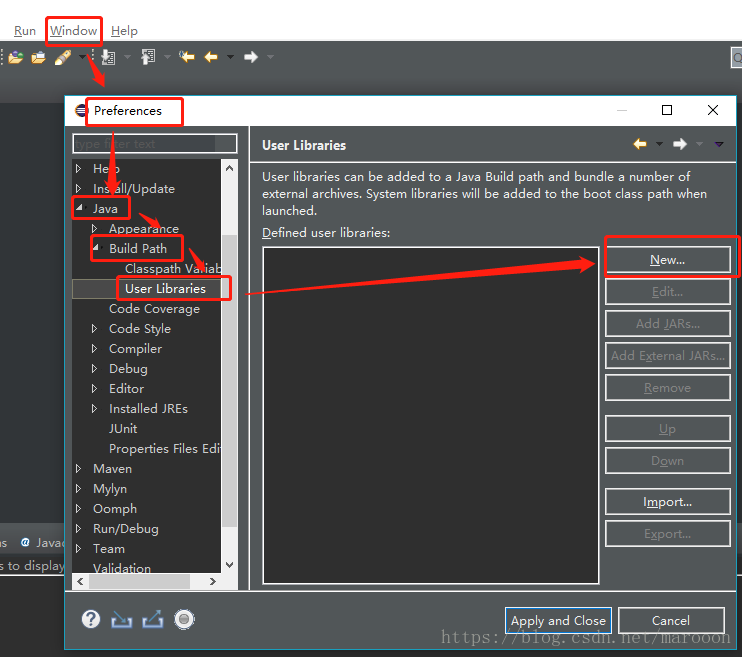742x657 pixels.
Task: Click the Cancel button
Action: (671, 621)
